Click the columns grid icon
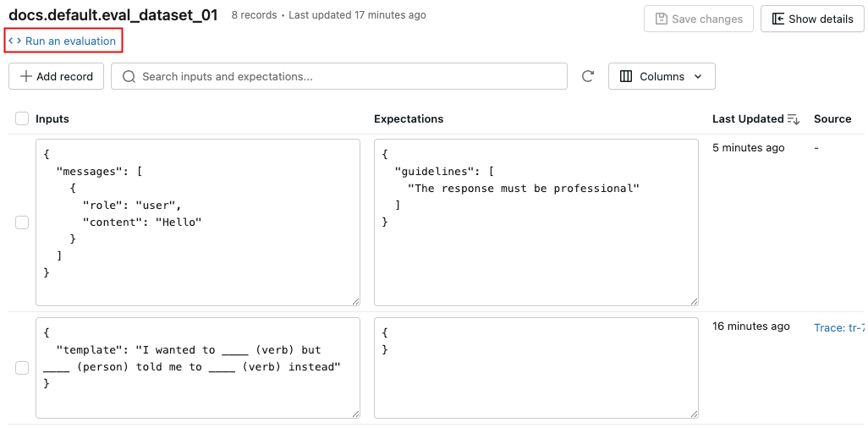The image size is (868, 428). coord(626,76)
